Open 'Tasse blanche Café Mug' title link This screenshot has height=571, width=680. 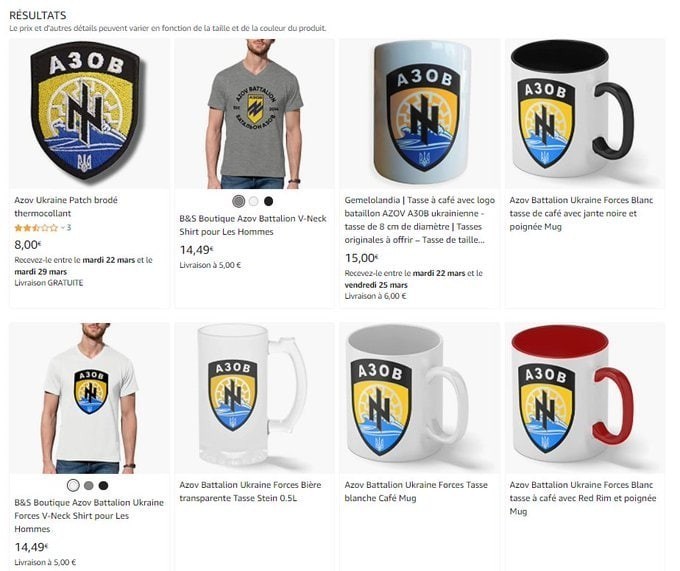tap(416, 491)
